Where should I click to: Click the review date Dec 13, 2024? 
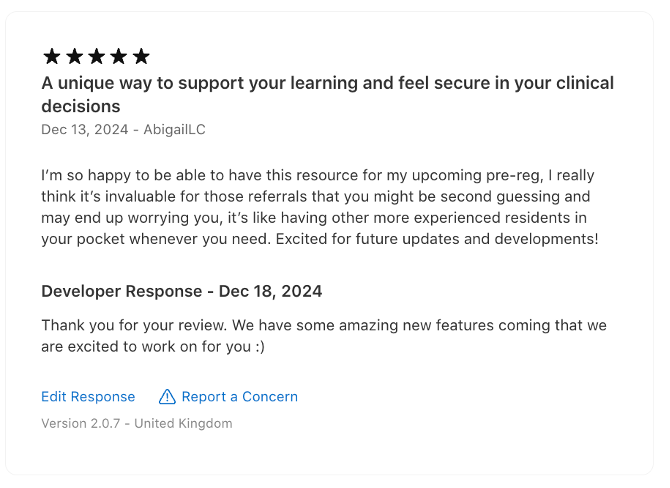tap(83, 130)
